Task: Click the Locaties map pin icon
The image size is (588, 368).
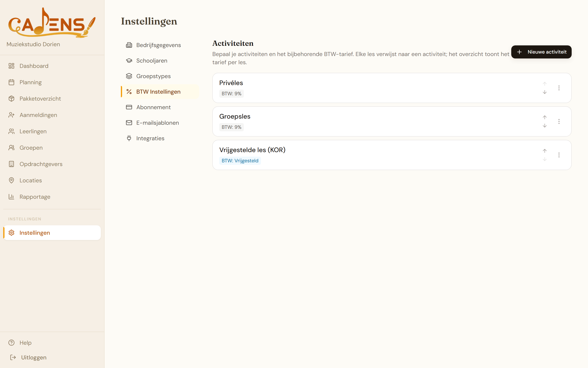Action: (11, 180)
